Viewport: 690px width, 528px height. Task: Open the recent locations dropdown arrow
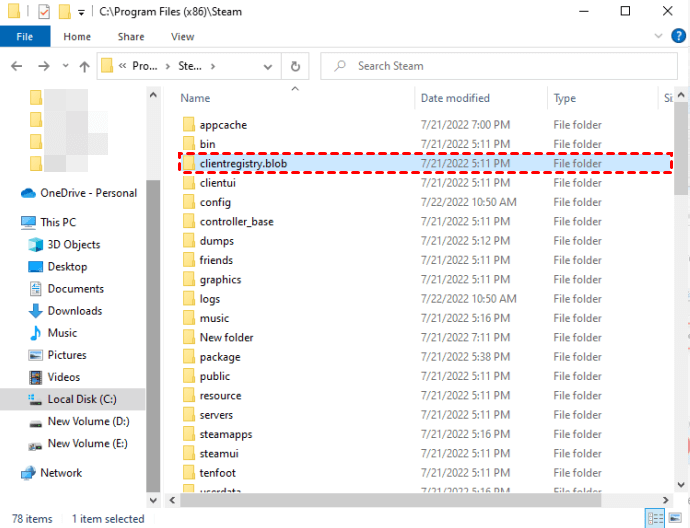pos(66,66)
